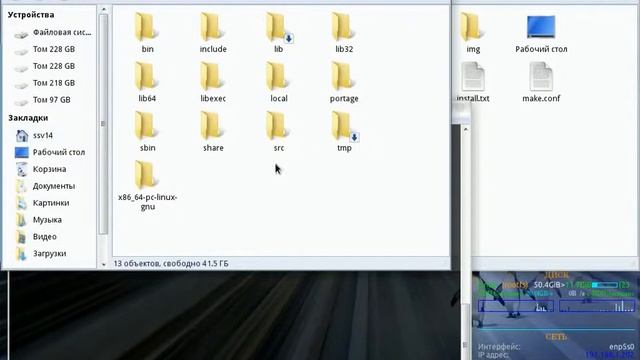Screen dimensions: 640x360
Task: Open Файловая система in the sidebar
Action: click(52, 32)
